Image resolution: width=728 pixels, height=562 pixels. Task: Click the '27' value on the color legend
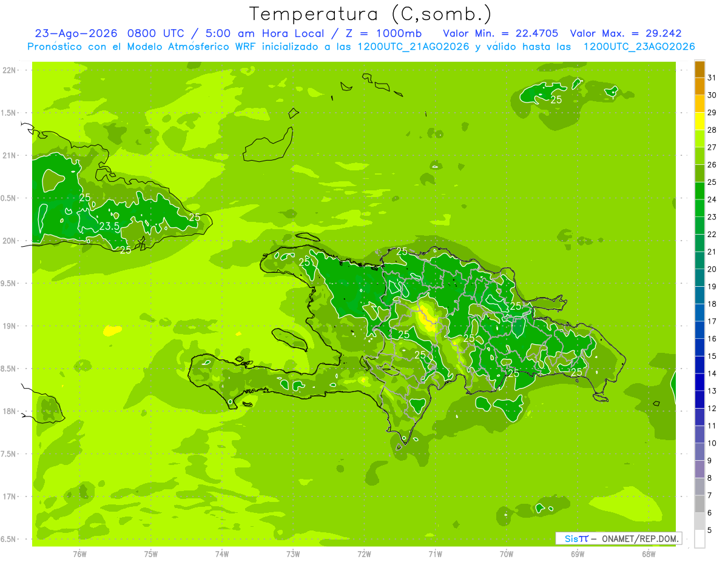pyautogui.click(x=712, y=147)
